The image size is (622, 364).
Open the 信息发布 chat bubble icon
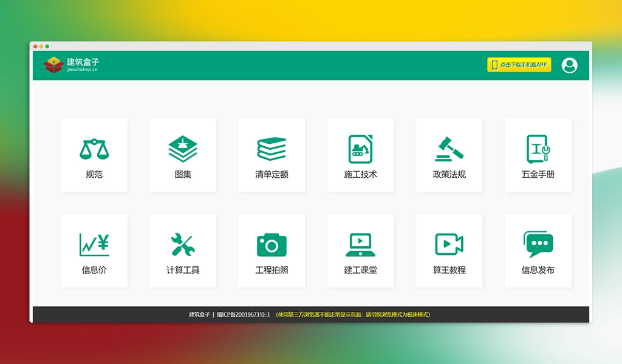click(x=538, y=244)
